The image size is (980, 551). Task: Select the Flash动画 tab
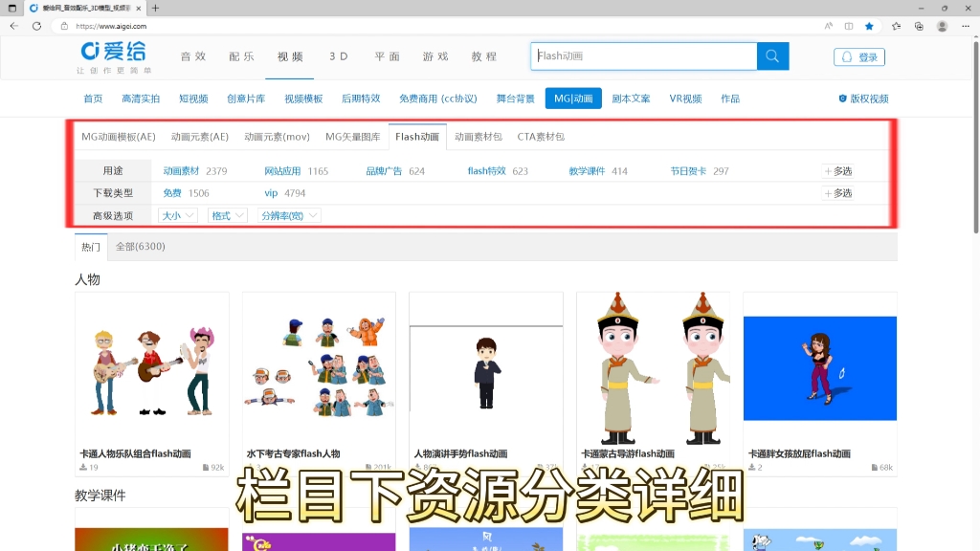(417, 137)
